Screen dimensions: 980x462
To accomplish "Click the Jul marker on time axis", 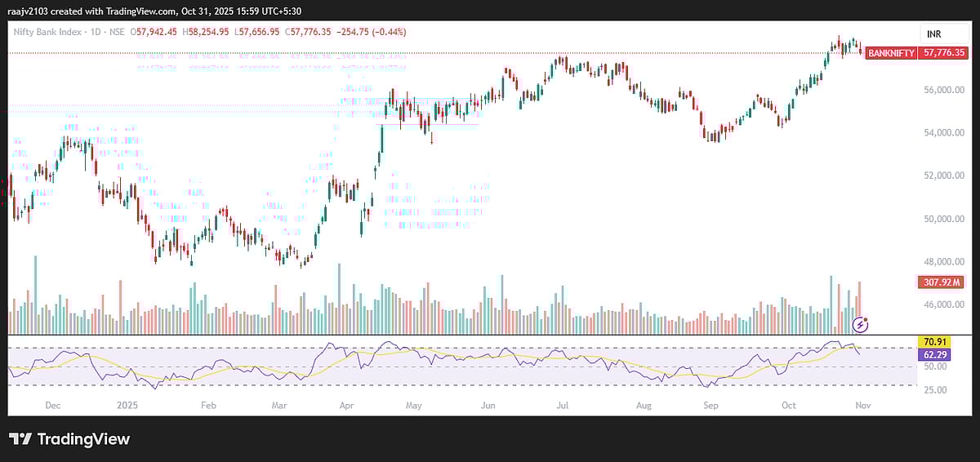I will (563, 405).
